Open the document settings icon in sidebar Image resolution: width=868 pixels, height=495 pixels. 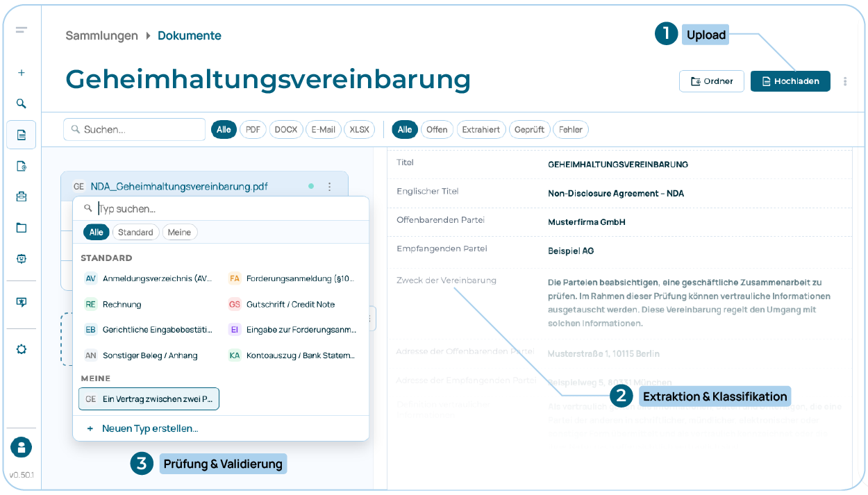click(22, 166)
